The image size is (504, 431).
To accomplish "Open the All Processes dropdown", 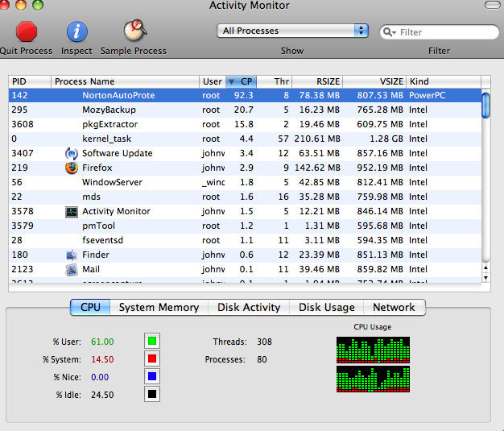I will 292,31.
